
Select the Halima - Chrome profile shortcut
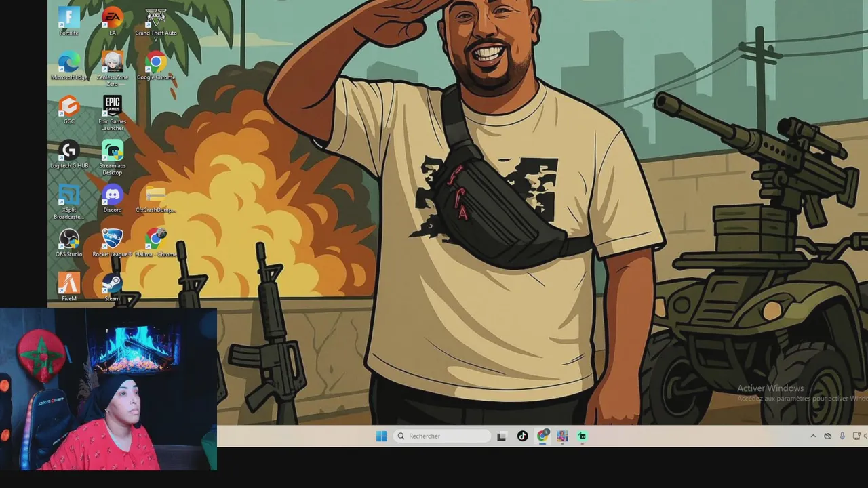156,242
